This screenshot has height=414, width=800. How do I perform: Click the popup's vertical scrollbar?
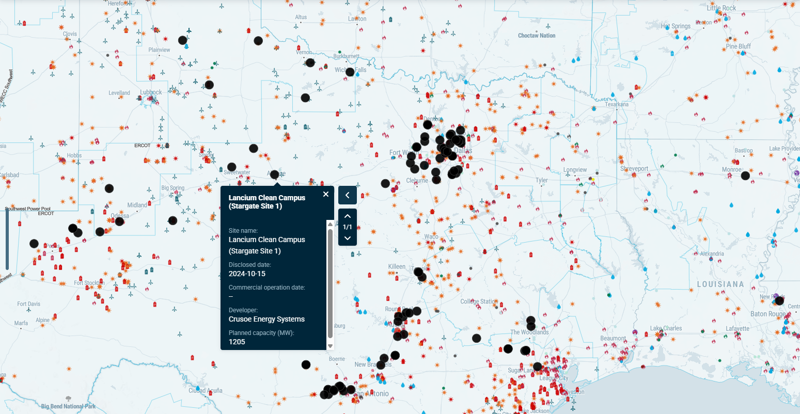point(330,280)
